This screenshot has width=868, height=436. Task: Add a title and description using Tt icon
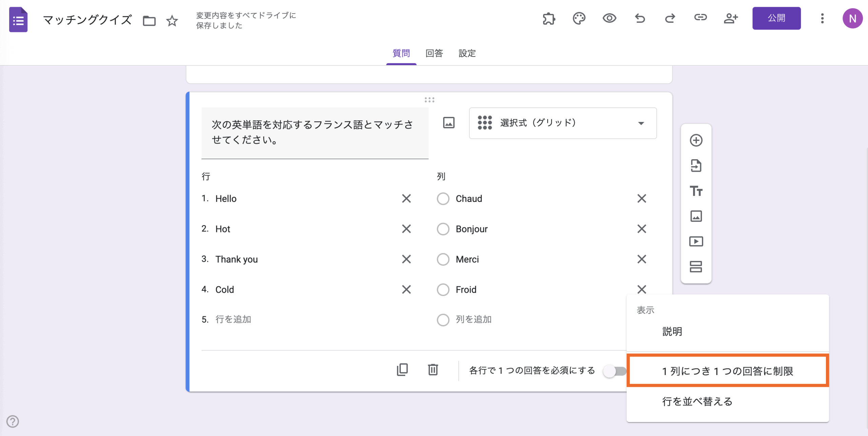tap(696, 191)
